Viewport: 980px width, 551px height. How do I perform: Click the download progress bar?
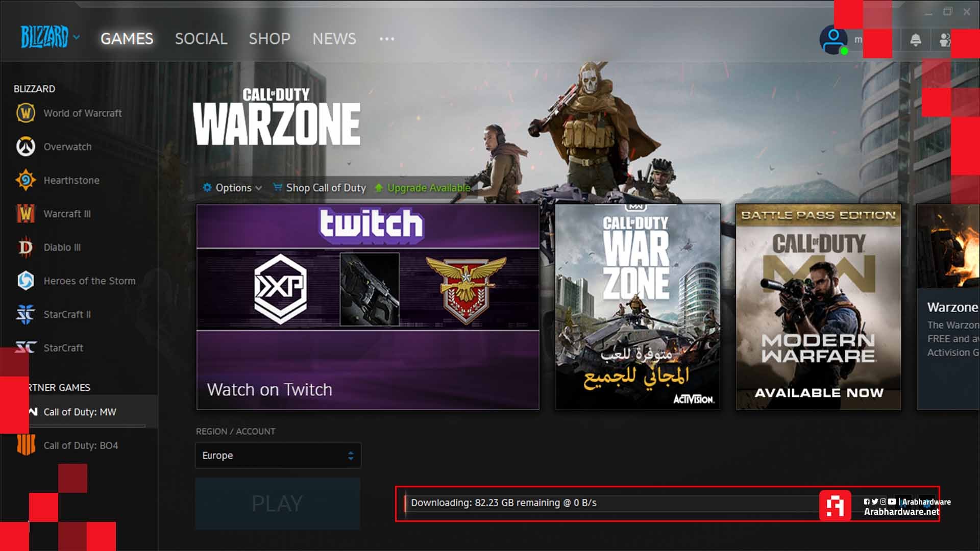[x=612, y=503]
